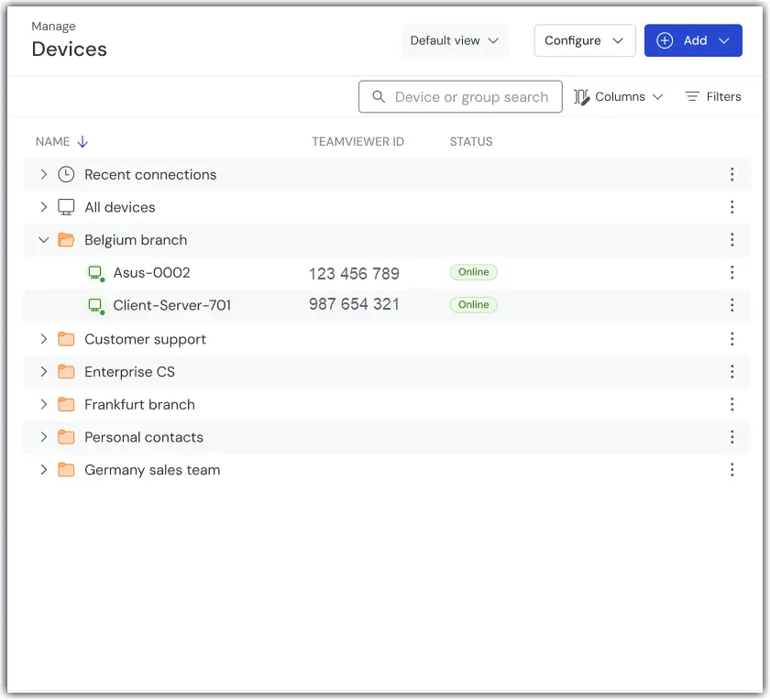Click the folder icon of Frankfurt branch

click(66, 404)
